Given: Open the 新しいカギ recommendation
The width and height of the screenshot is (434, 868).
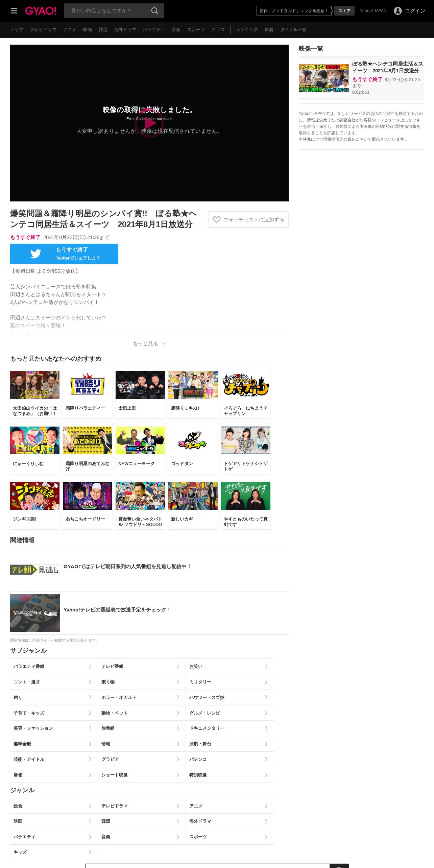Looking at the screenshot, I should (x=193, y=503).
